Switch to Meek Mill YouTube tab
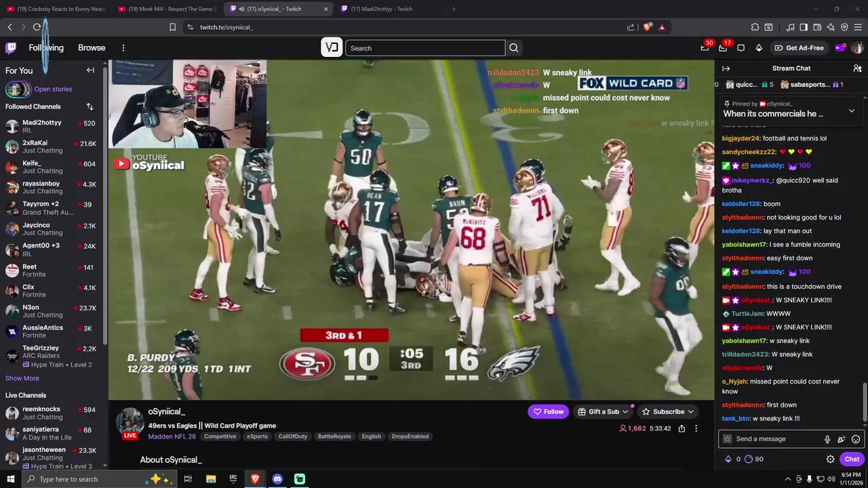Viewport: 868px width, 488px height. 167,9
